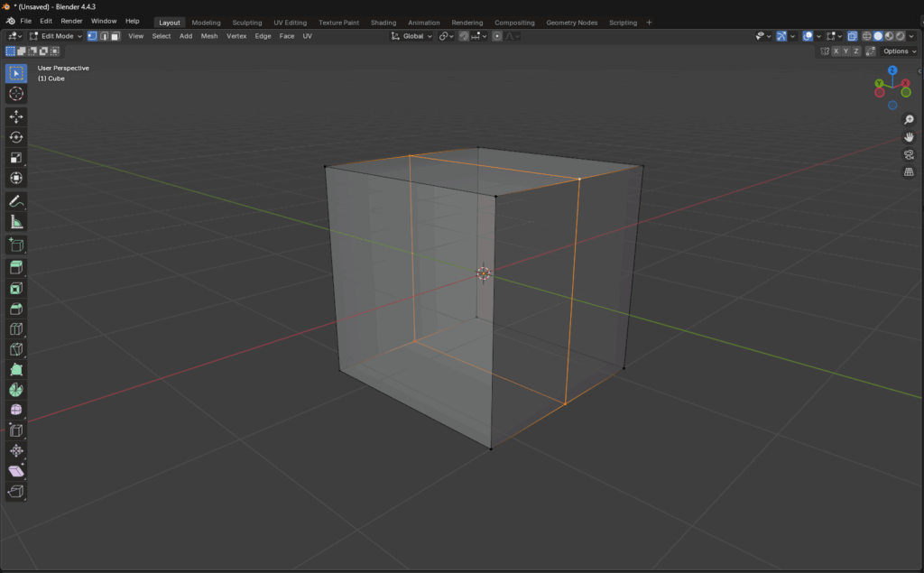This screenshot has height=573, width=924.
Task: Choose the Spin tool
Action: 16,390
